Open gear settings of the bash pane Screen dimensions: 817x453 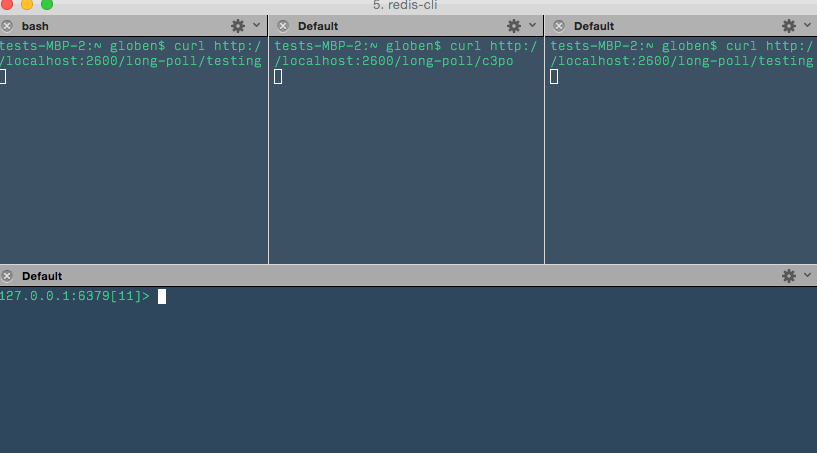pos(238,26)
